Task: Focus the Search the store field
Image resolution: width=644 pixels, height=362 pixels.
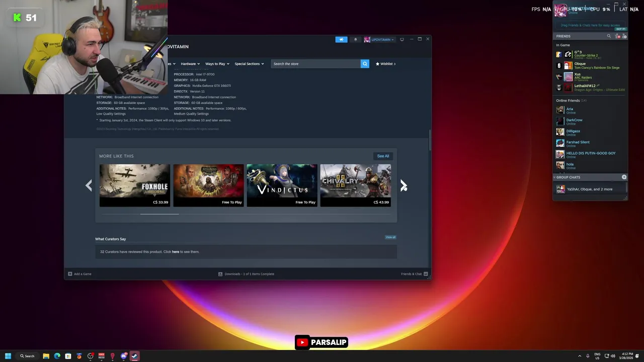Action: click(x=316, y=64)
